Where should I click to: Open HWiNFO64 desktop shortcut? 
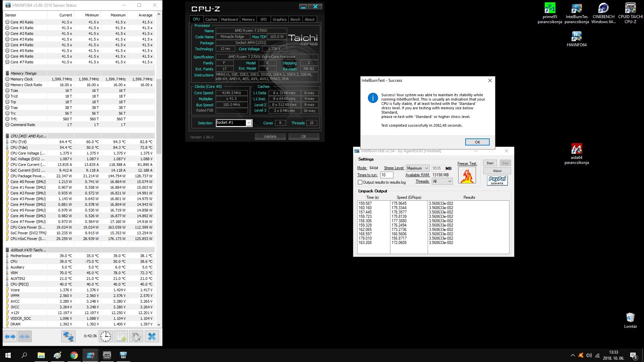pos(577,39)
